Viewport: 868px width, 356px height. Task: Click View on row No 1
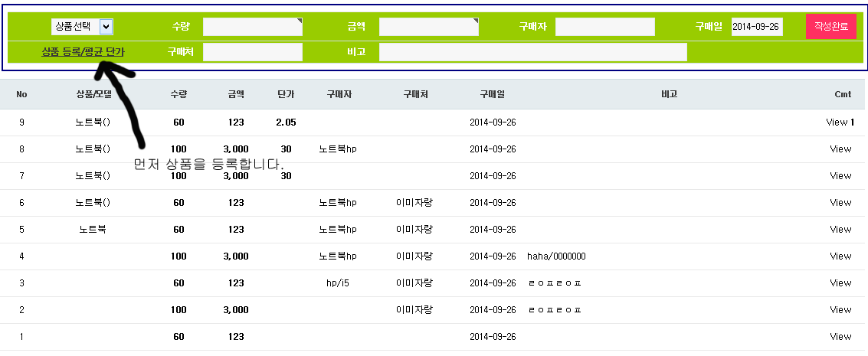click(840, 336)
